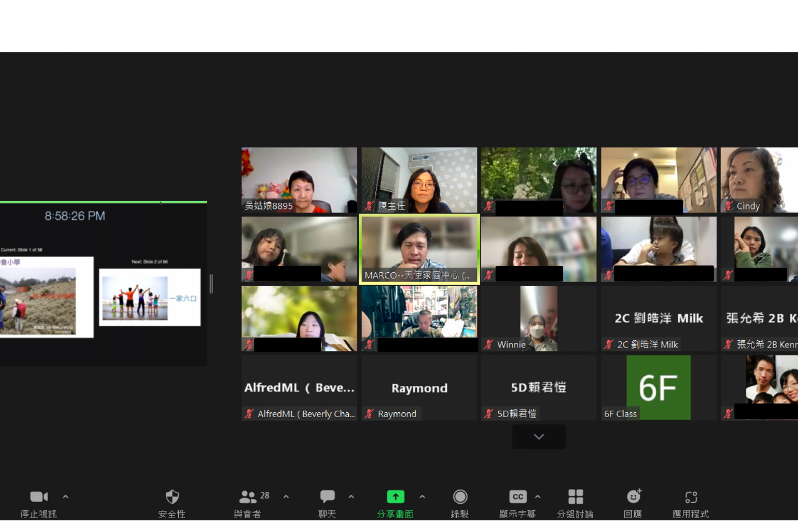
Task: Click the 分組討論 label
Action: pyautogui.click(x=575, y=514)
